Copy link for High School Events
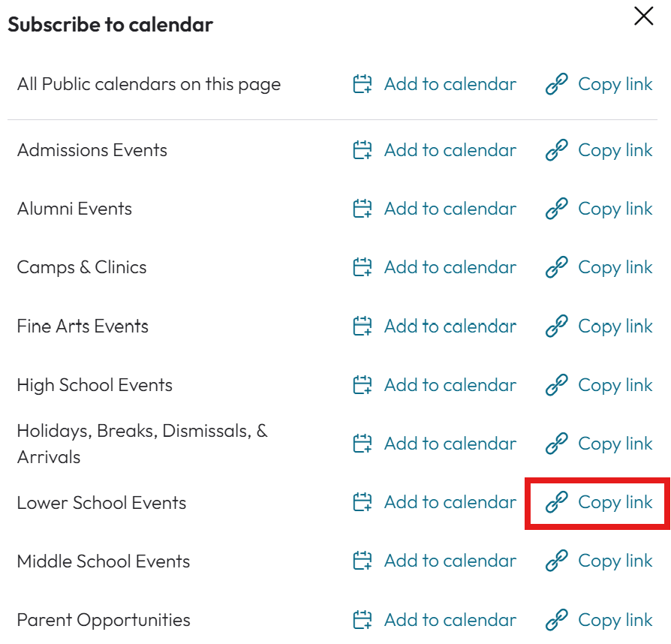The height and width of the screenshot is (644, 671). pyautogui.click(x=599, y=385)
